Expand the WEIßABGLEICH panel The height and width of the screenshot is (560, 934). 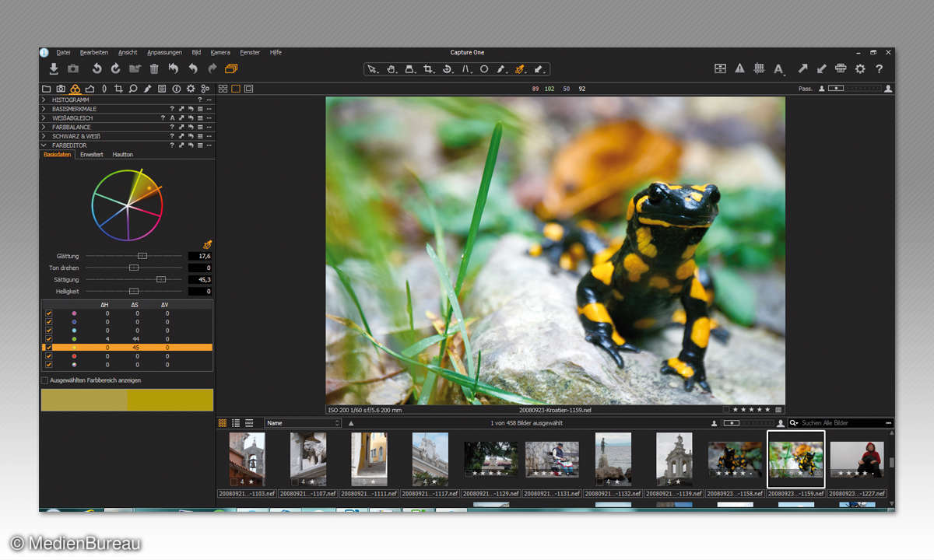[x=44, y=118]
